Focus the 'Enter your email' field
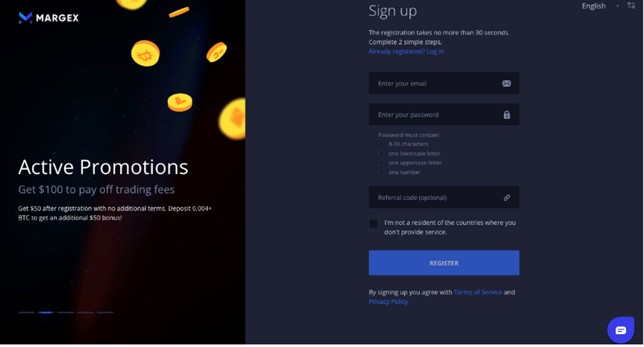This screenshot has width=644, height=347. tap(436, 84)
